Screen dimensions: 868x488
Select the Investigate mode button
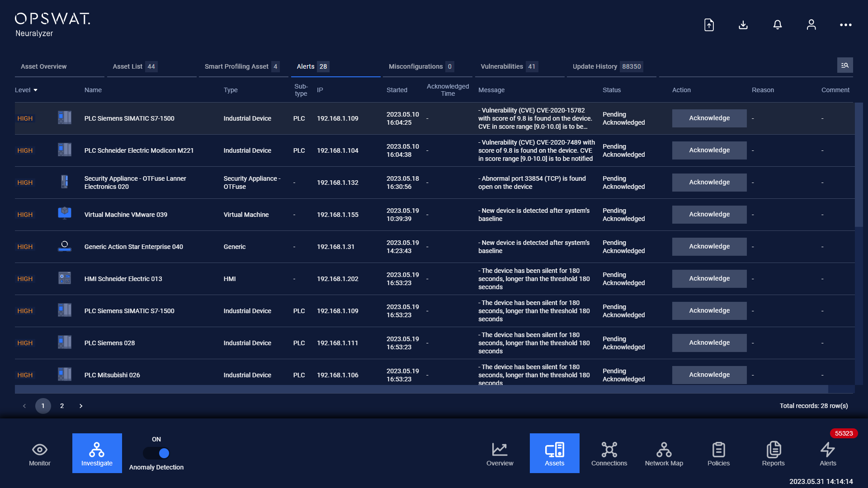tap(97, 453)
